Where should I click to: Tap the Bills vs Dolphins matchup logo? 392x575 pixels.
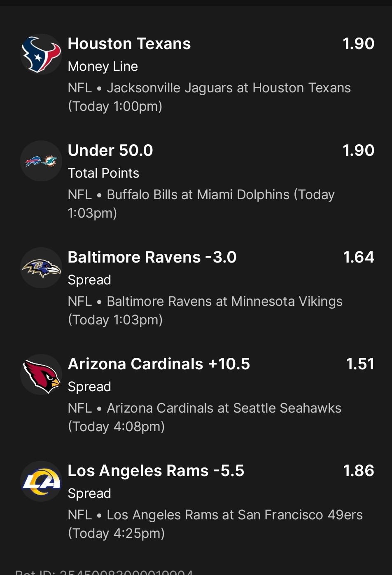click(x=41, y=161)
